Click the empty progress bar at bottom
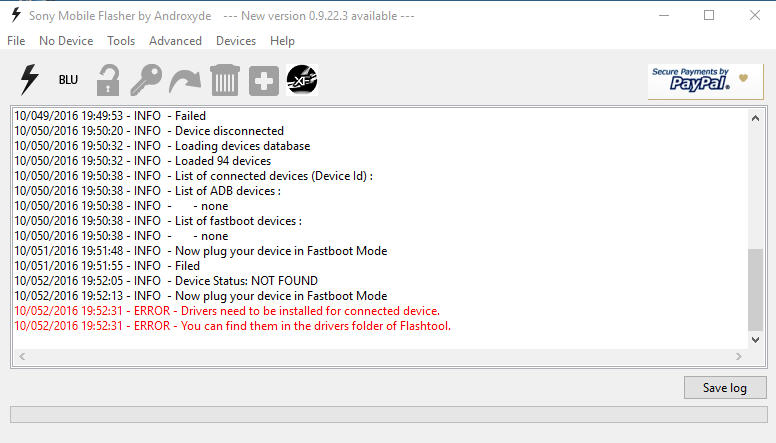The height and width of the screenshot is (443, 776). (388, 414)
